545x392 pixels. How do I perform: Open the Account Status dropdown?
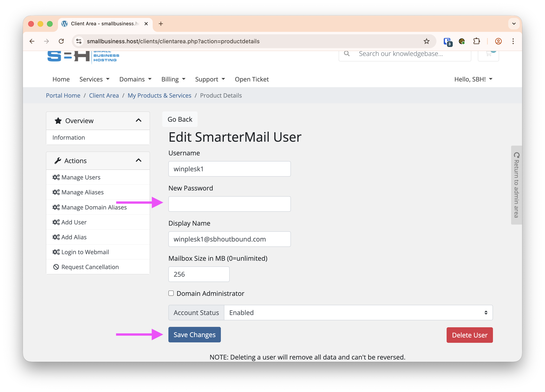pos(358,312)
